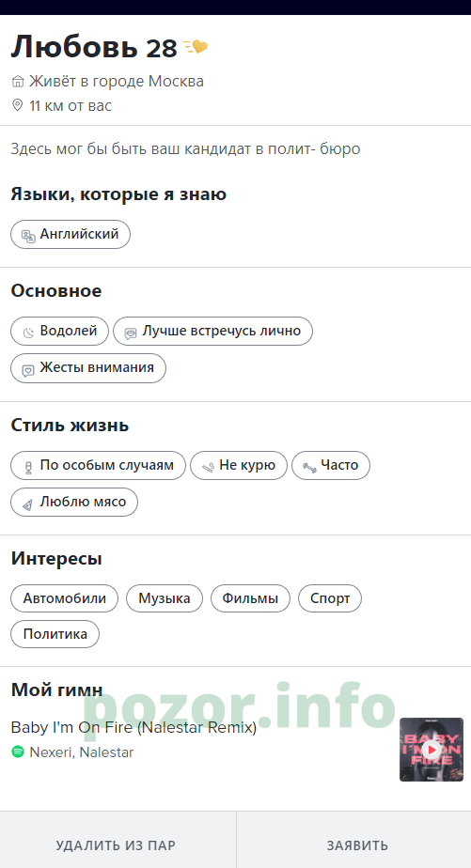Image resolution: width=471 pixels, height=868 pixels.
Task: Select the Жесты внимания chip
Action: click(88, 368)
